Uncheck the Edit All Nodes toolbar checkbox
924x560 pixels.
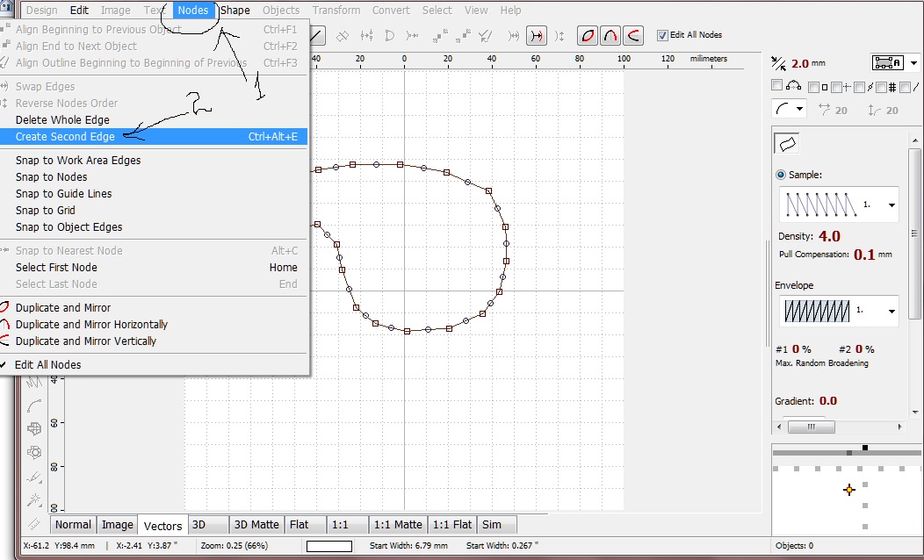click(662, 35)
